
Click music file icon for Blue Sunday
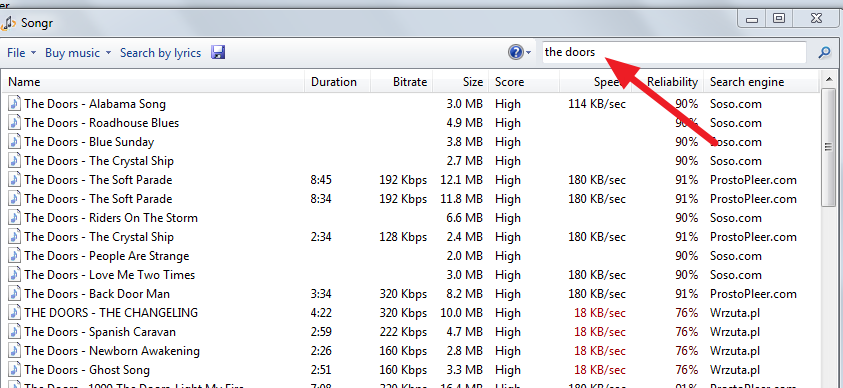pyautogui.click(x=15, y=142)
